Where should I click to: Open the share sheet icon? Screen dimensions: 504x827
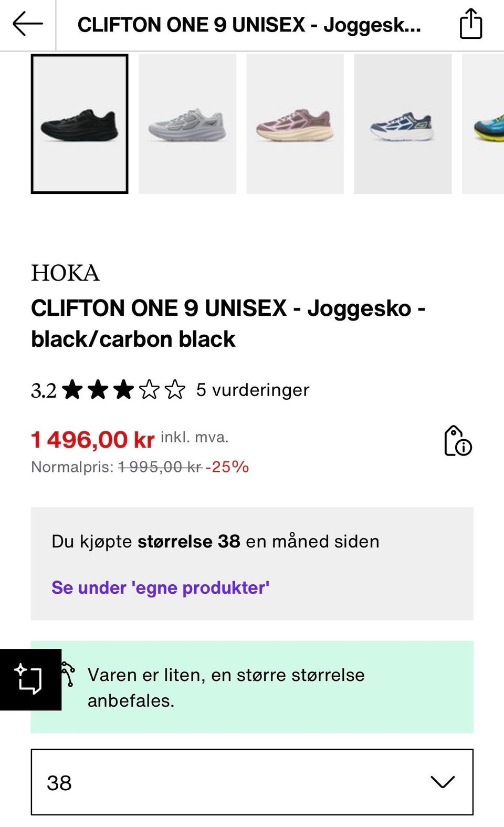click(x=470, y=24)
